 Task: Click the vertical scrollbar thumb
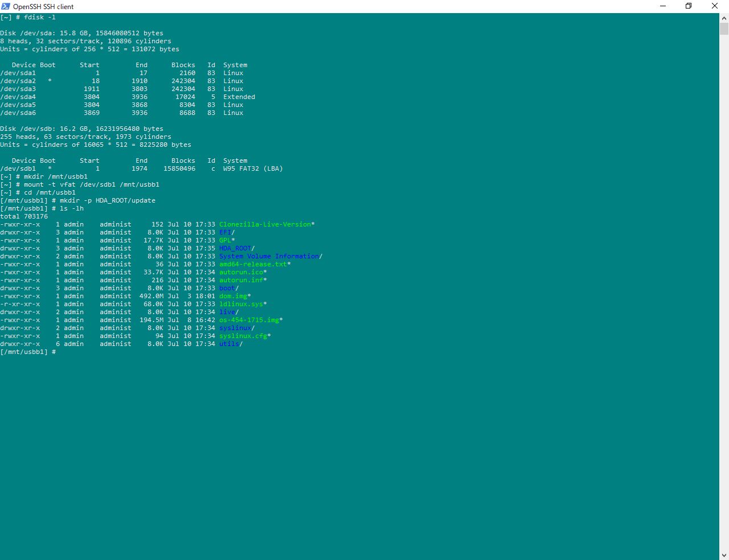(724, 29)
